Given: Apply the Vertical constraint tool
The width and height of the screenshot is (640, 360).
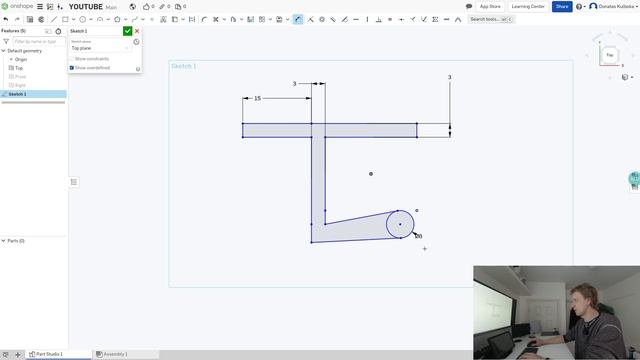Looking at the screenshot, I should tap(367, 19).
